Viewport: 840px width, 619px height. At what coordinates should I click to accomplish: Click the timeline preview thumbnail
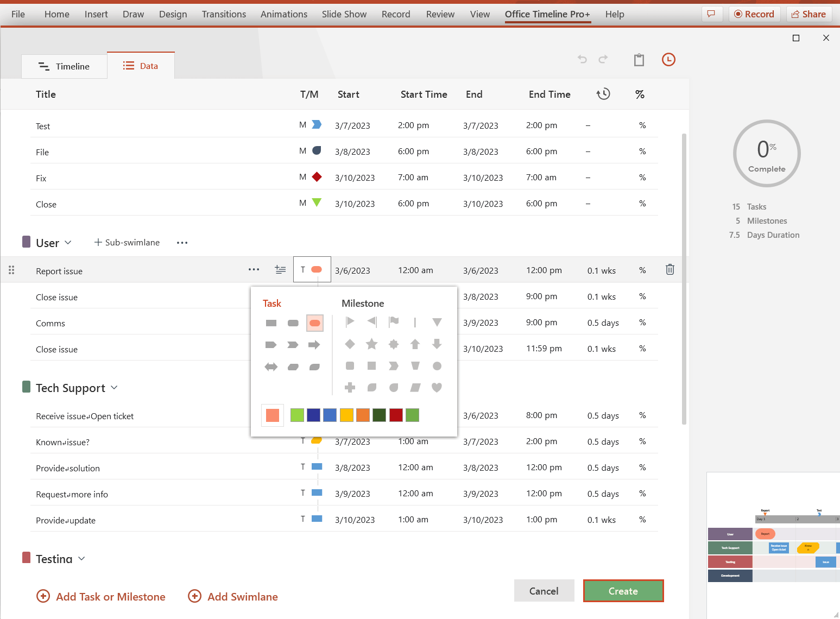tap(773, 543)
